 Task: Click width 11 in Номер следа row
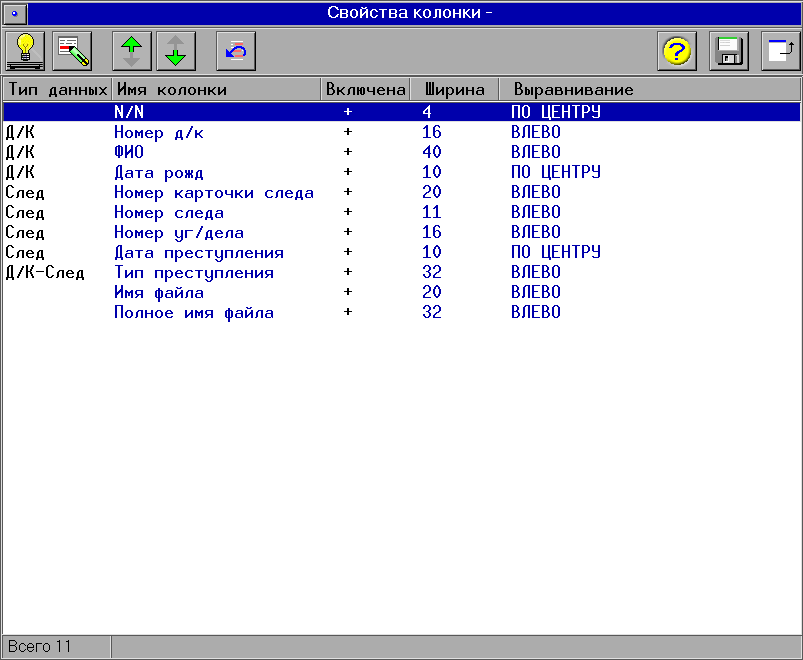(x=432, y=211)
